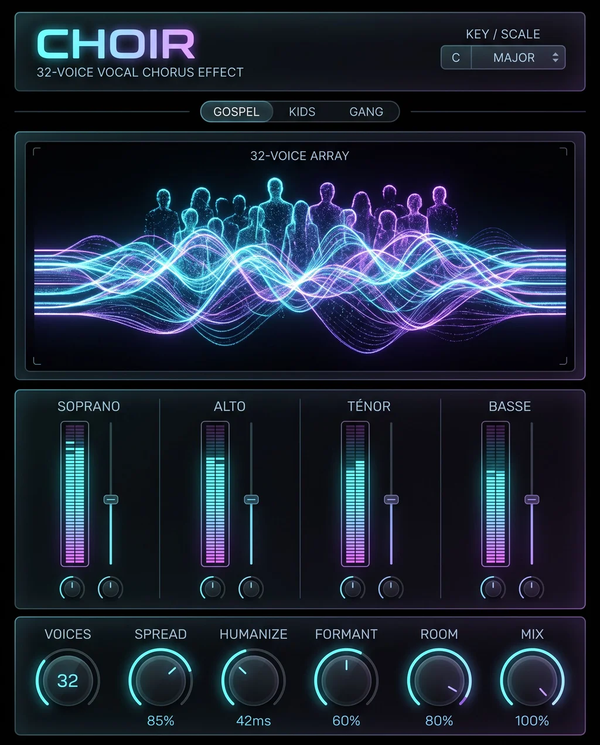The height and width of the screenshot is (745, 600).
Task: Click the TÉNOR level meter
Action: 355,494
